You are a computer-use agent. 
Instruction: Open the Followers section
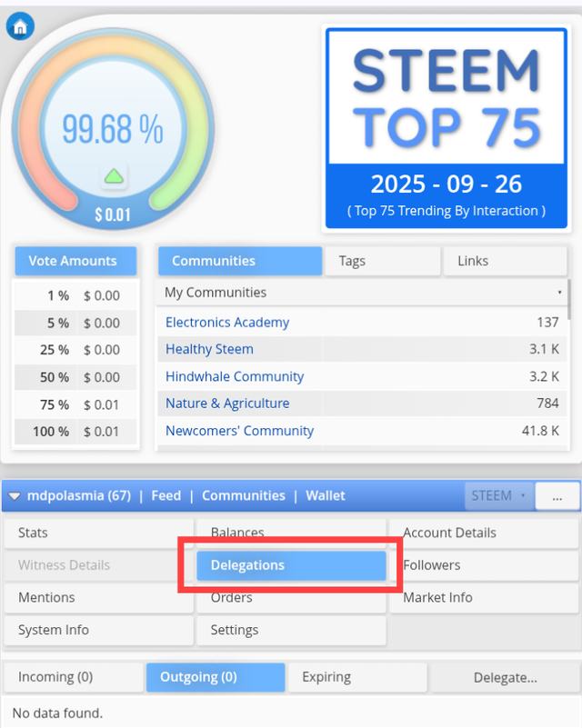click(x=484, y=565)
